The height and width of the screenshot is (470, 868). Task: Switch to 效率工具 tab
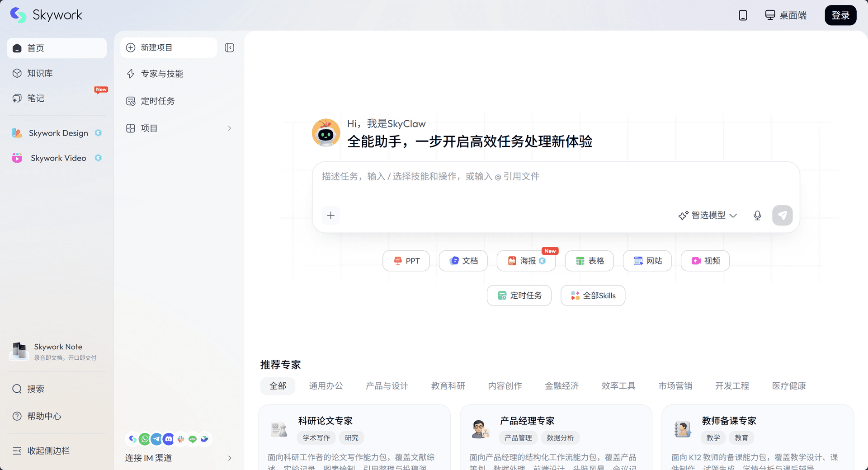pyautogui.click(x=618, y=386)
